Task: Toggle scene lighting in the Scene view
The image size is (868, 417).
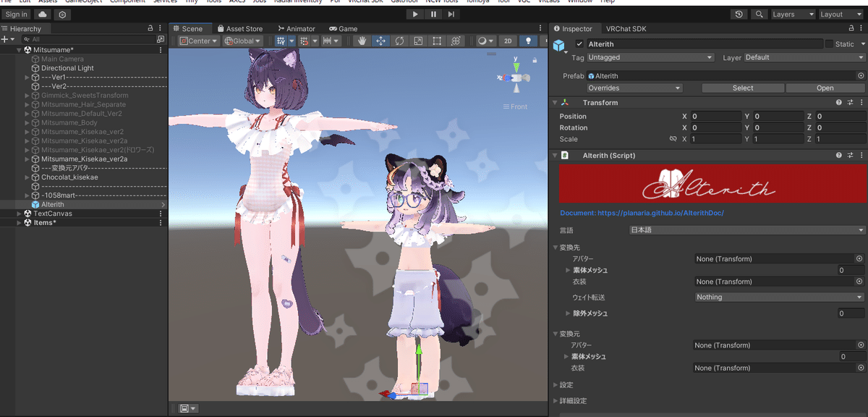Action: point(528,41)
